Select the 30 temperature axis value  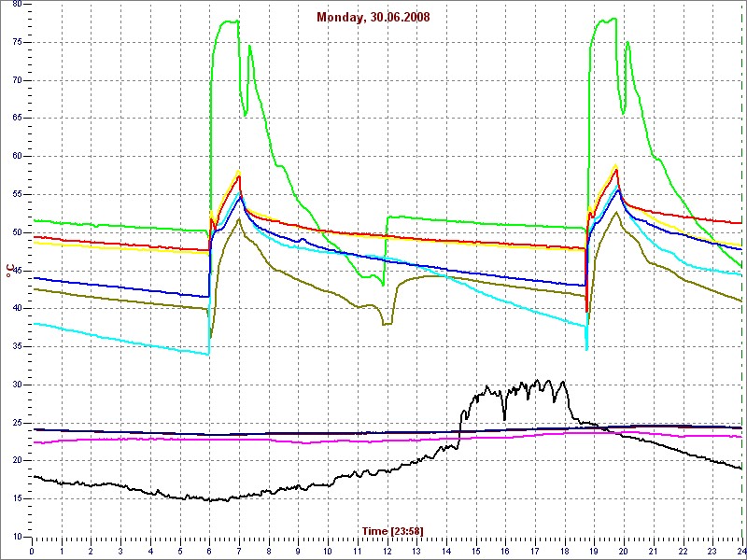coord(16,385)
